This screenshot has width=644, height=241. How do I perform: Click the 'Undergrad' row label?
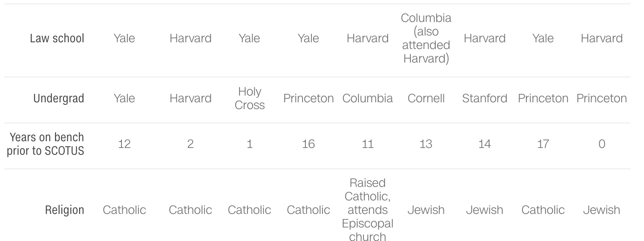coord(60,99)
